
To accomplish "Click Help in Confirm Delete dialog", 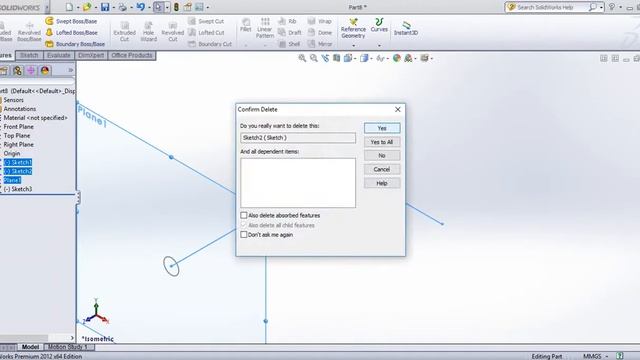I will coord(382,183).
